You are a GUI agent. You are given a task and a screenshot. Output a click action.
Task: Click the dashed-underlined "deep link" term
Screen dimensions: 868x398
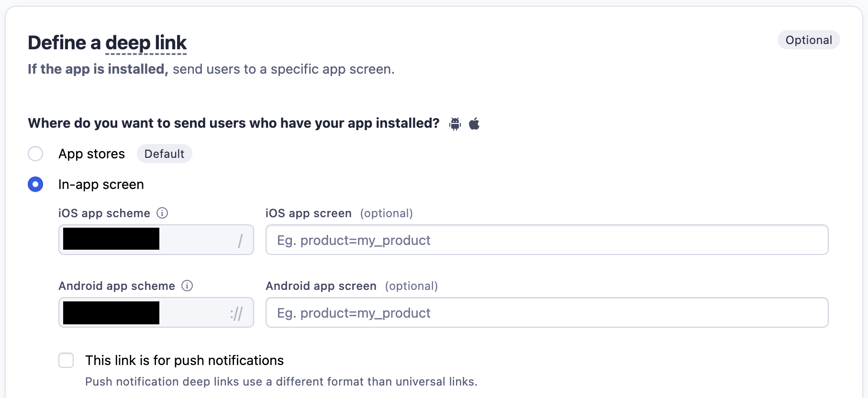point(146,43)
